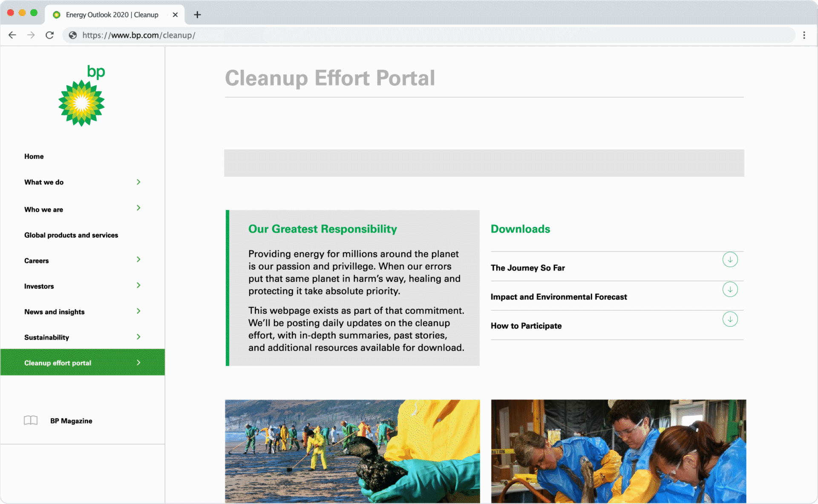
Task: Click The Journey So Far link
Action: (528, 268)
